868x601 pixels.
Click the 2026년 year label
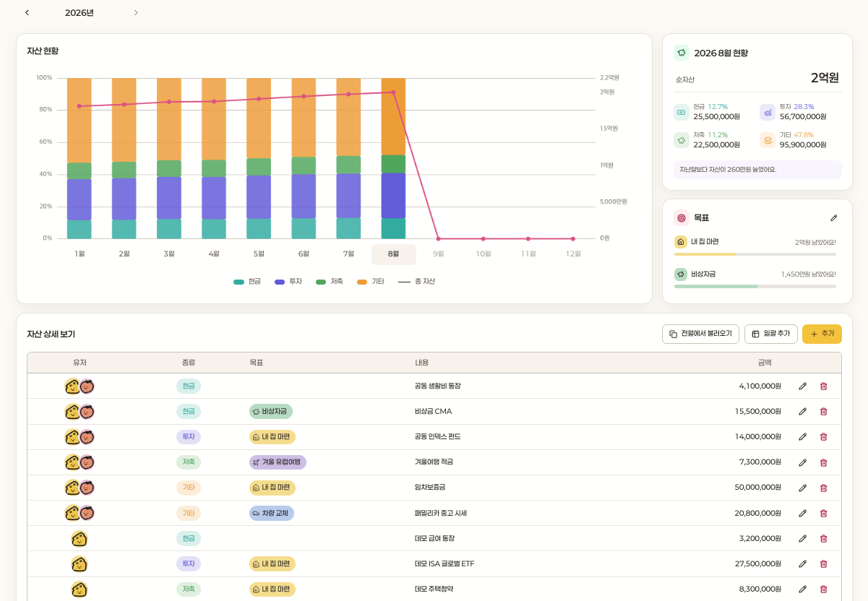click(80, 12)
